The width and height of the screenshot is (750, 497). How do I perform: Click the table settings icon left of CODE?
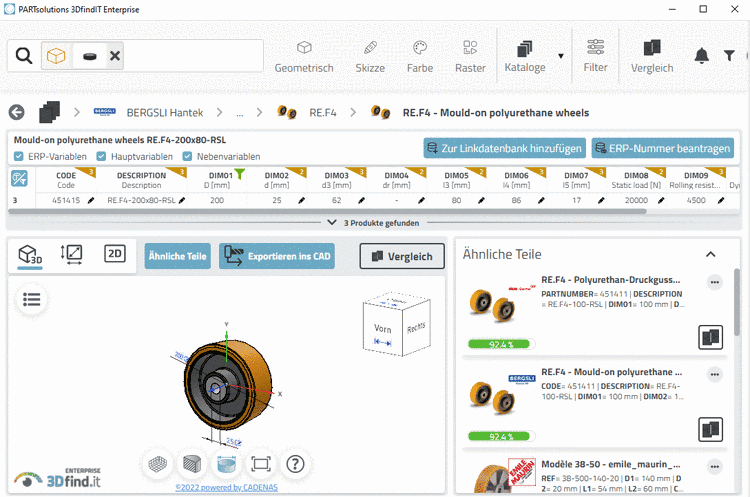(x=19, y=178)
